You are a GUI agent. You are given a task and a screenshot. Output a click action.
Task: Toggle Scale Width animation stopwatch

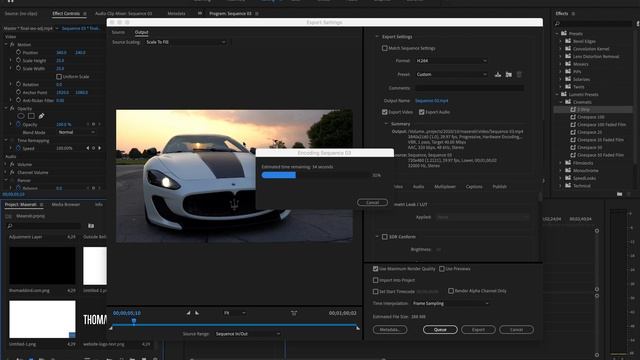(18, 68)
